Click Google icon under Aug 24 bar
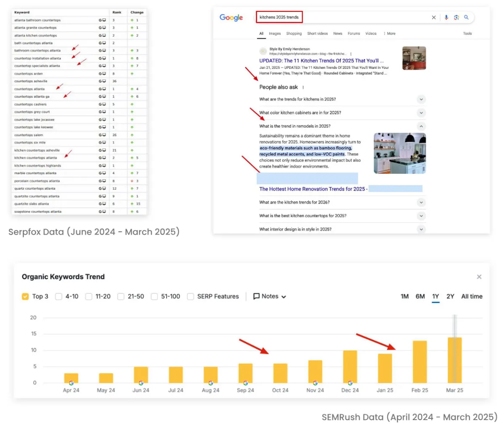The image size is (504, 431). coord(210,383)
